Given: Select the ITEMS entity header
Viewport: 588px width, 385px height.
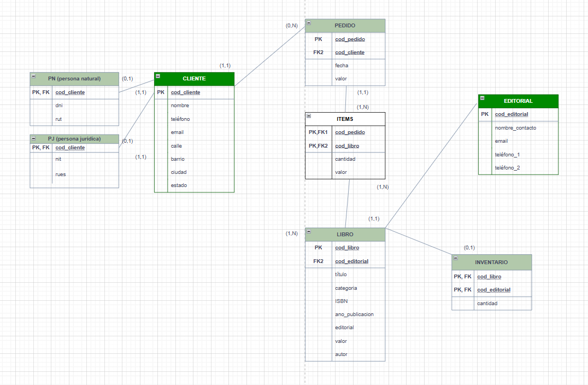Looking at the screenshot, I should (345, 119).
